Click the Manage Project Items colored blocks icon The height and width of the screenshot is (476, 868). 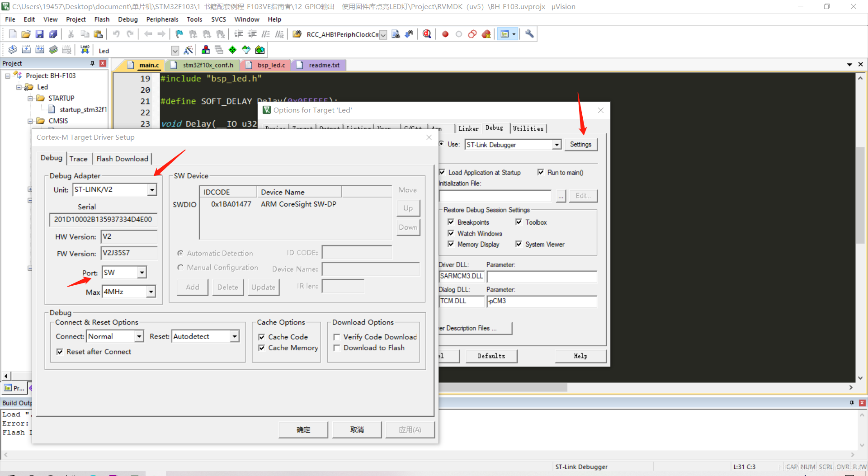[206, 50]
